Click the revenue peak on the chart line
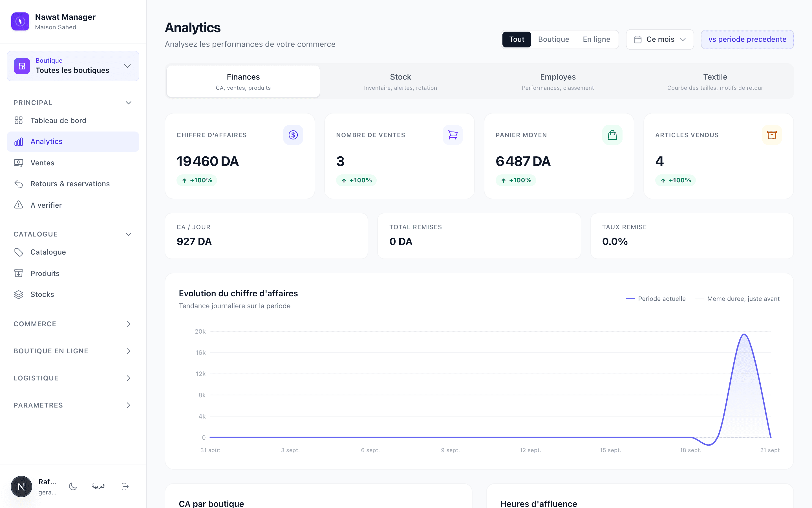Screen dimensions: 812x508 pos(744,334)
